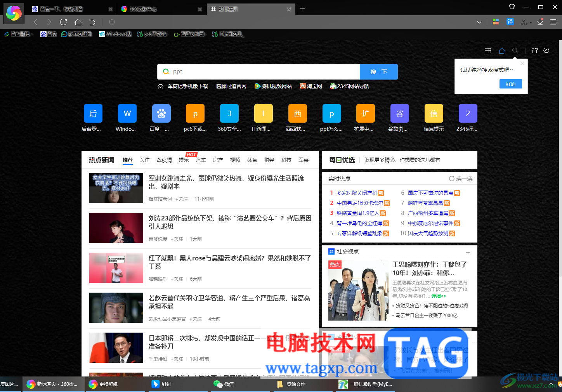
Task: Click the settings icon left of quick links
Action: 160,87
